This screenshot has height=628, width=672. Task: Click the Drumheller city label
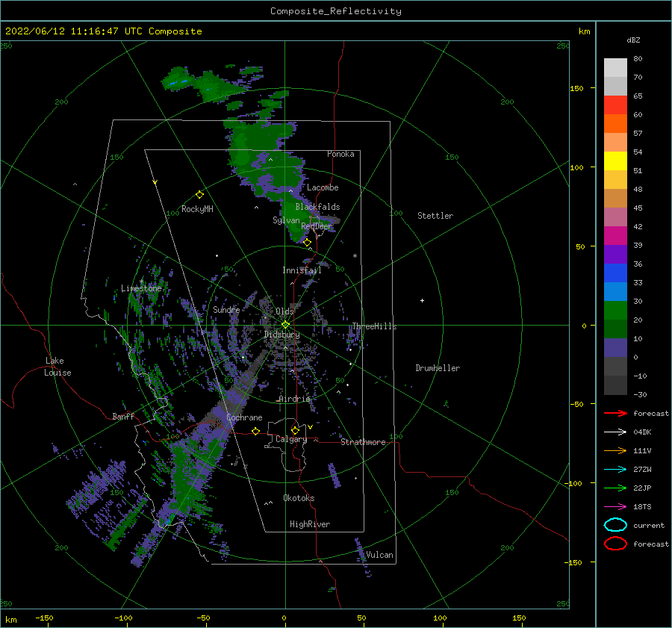tap(438, 368)
